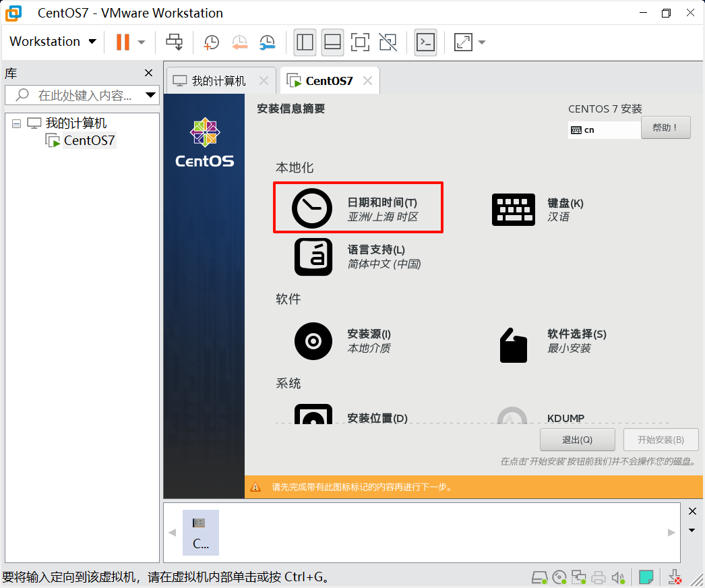Screen dimensions: 705x588
Task: Open the power options dropdown arrow
Action: tap(141, 42)
